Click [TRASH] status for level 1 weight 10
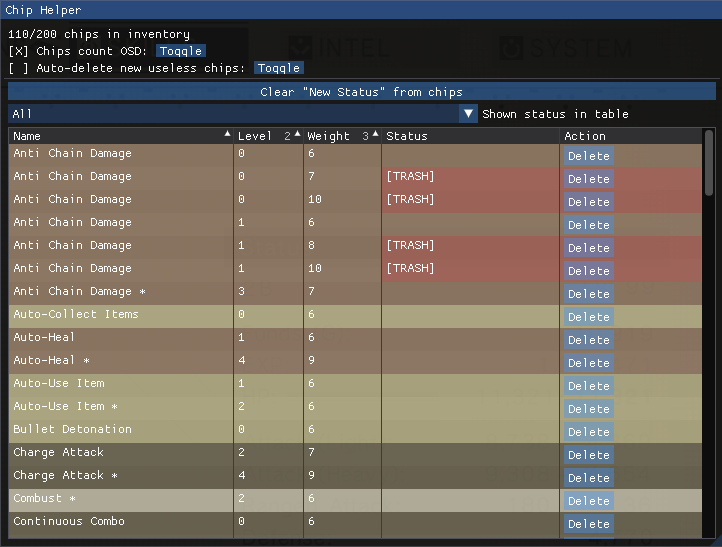The height and width of the screenshot is (547, 722). tap(410, 268)
